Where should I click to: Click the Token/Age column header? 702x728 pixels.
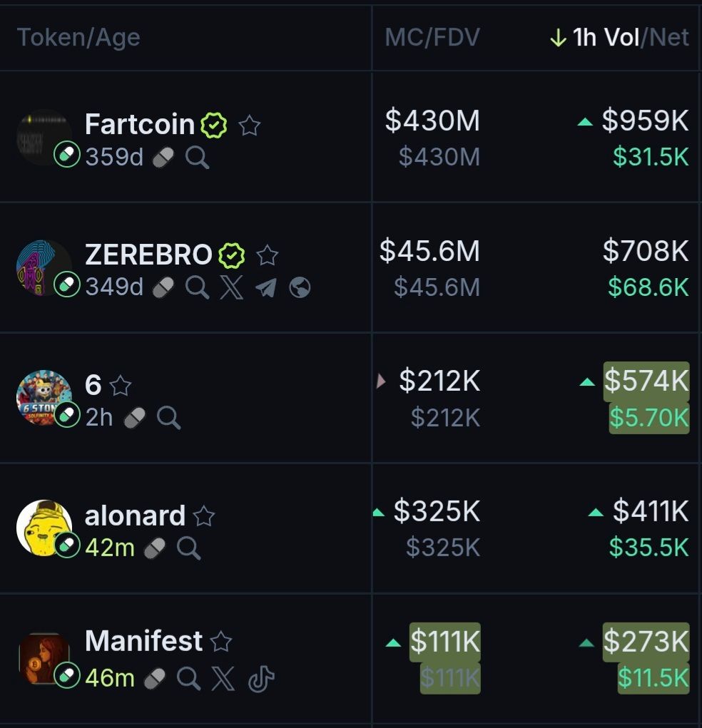(78, 38)
